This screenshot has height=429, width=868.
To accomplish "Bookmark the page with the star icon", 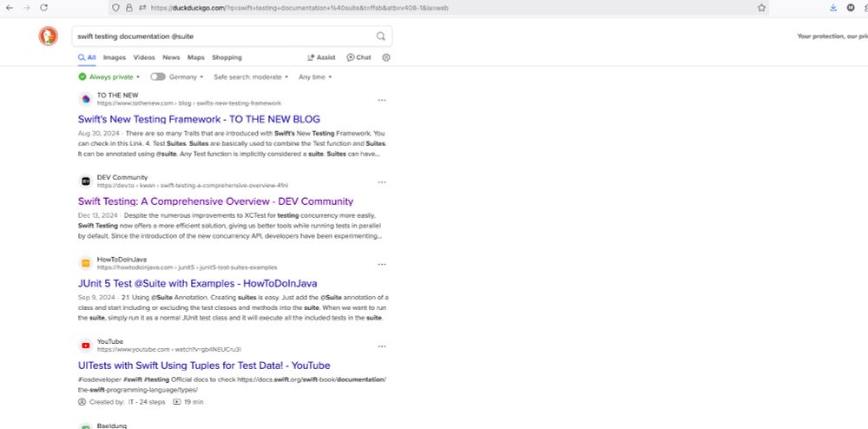I will tap(762, 8).
